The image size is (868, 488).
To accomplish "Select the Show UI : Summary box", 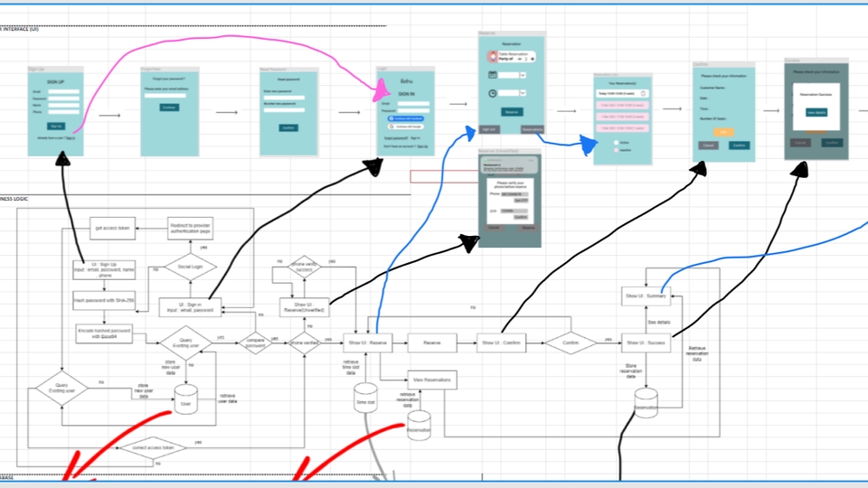I will point(646,296).
